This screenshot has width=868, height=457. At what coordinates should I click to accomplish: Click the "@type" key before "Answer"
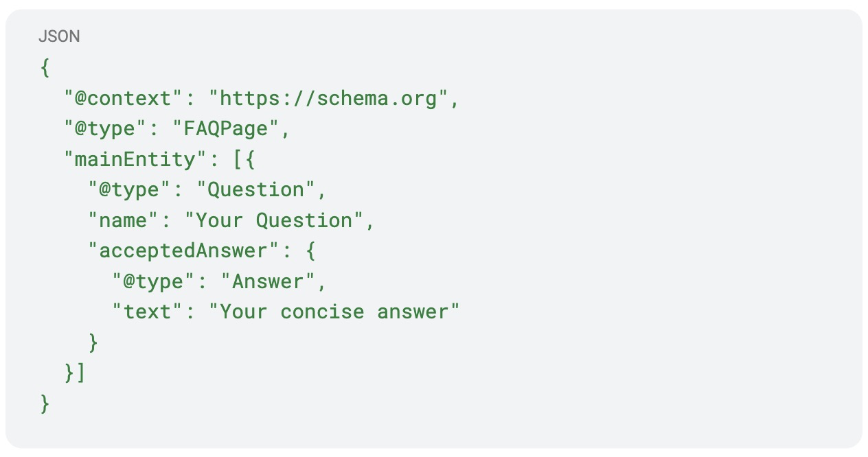pos(154,281)
